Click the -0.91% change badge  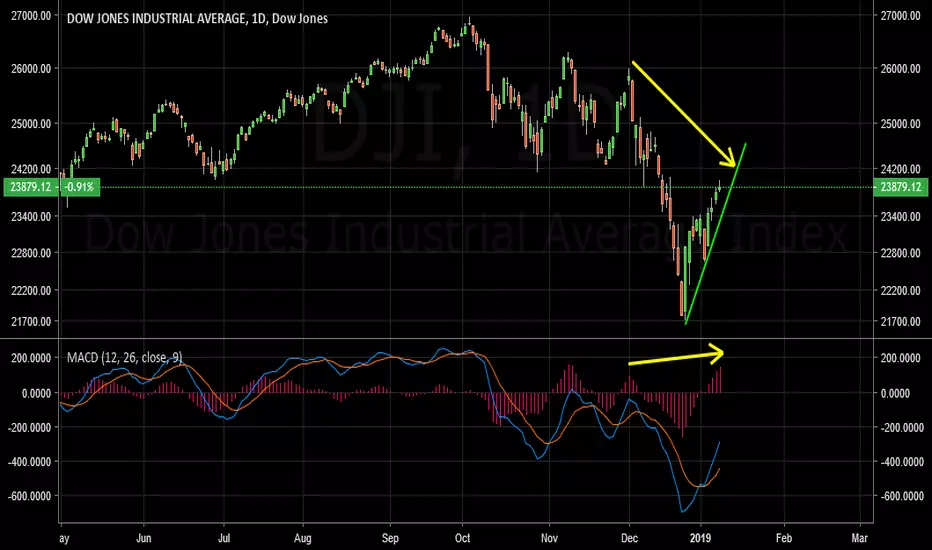click(80, 187)
